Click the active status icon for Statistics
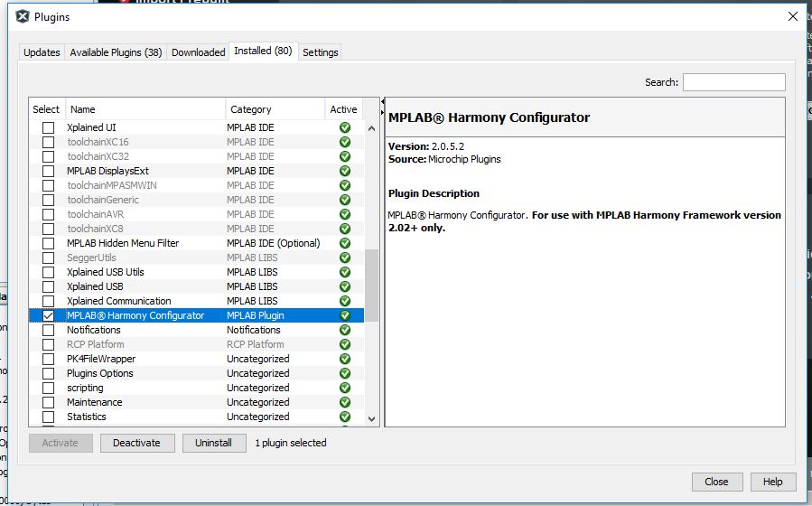The height and width of the screenshot is (506, 812). click(x=345, y=417)
